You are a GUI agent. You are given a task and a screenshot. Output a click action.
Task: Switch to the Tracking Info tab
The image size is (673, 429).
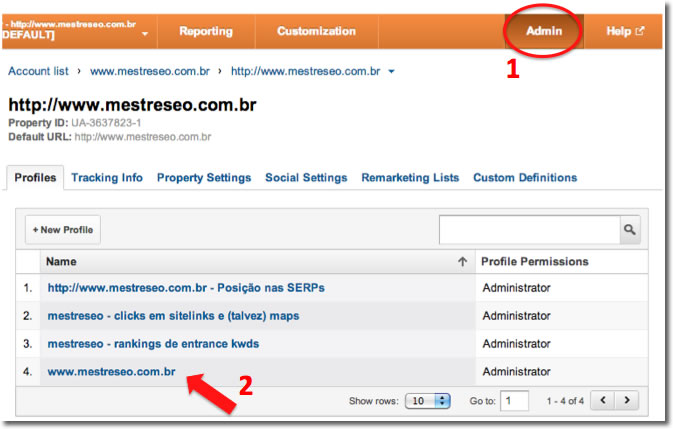pos(107,178)
